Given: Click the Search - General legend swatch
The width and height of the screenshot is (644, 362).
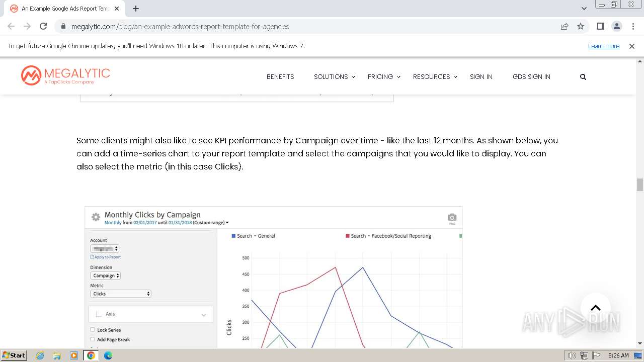Looking at the screenshot, I should pos(233,236).
